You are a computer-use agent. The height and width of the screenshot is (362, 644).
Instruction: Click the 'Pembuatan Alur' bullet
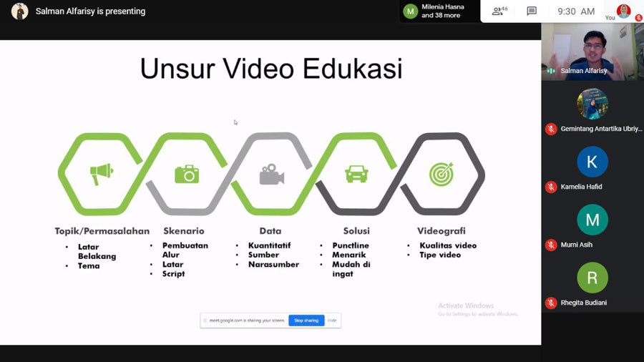[x=185, y=250]
